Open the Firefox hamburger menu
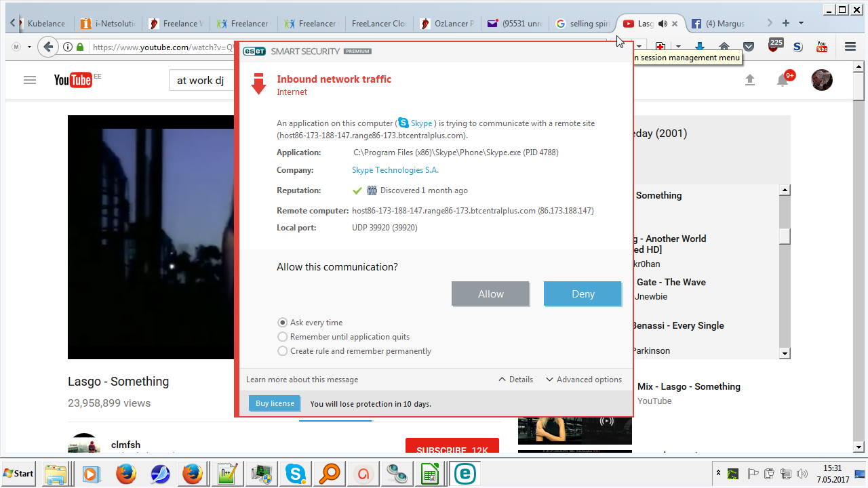 click(850, 47)
